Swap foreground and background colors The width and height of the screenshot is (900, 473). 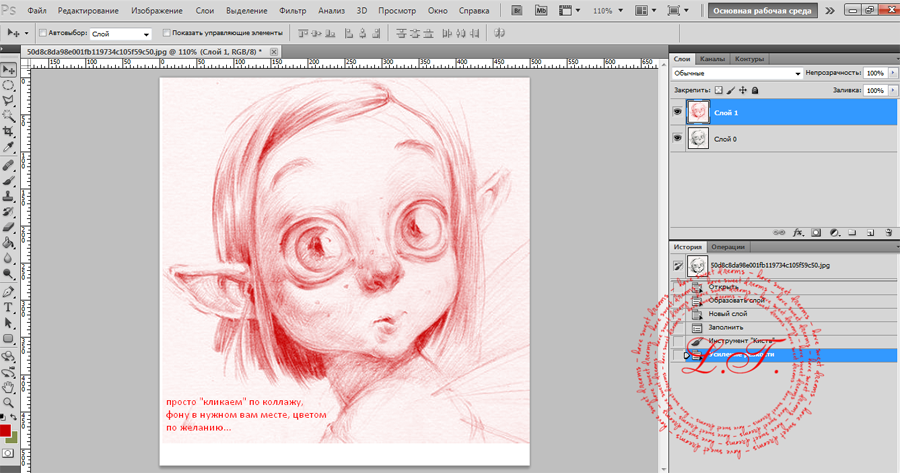tap(14, 417)
